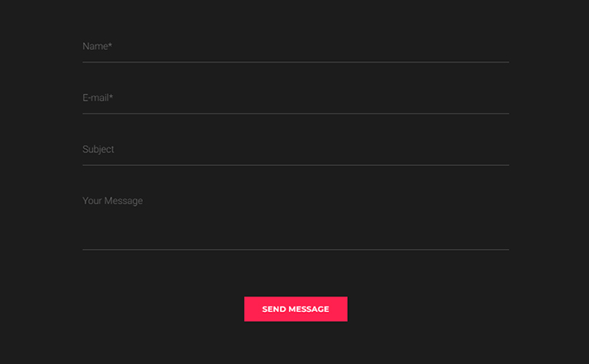Focus the E-mail* text field
This screenshot has height=364, width=589.
(295, 98)
